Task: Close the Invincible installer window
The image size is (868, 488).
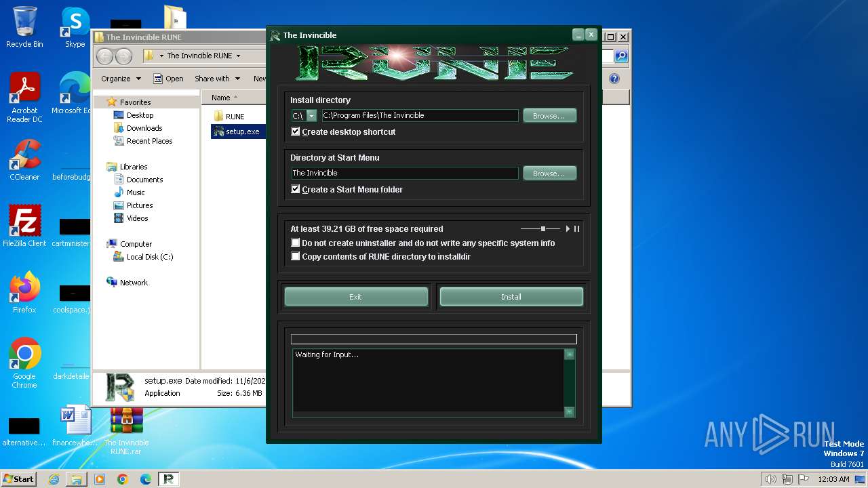Action: tap(591, 35)
